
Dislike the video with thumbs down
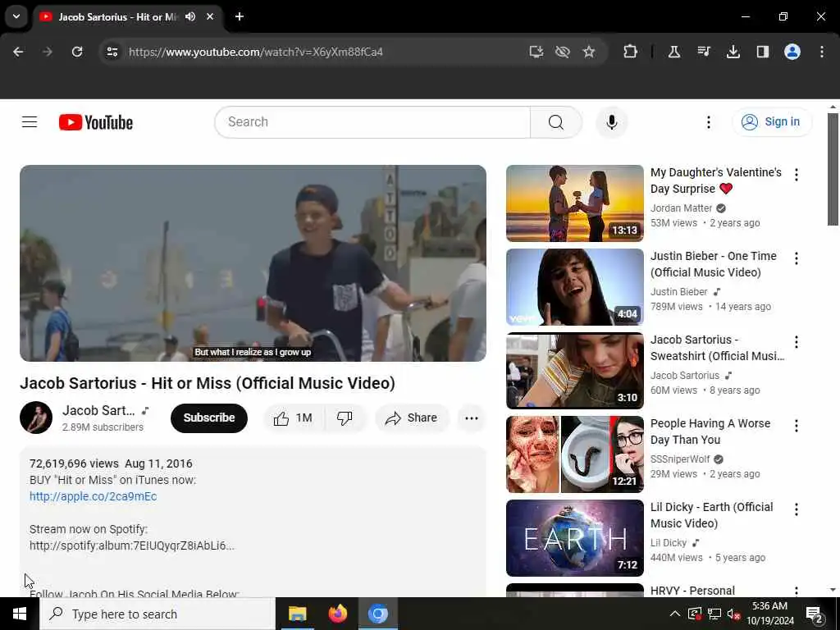click(345, 418)
